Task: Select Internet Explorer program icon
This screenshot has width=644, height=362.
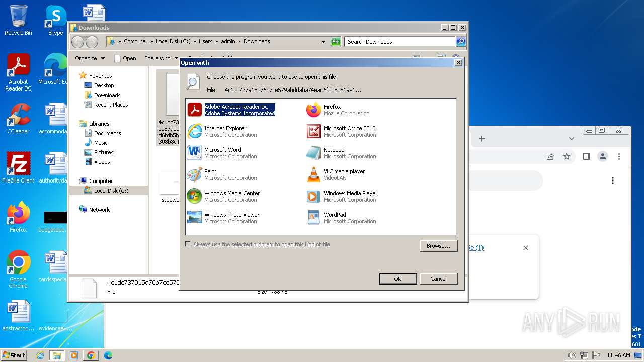Action: (195, 131)
